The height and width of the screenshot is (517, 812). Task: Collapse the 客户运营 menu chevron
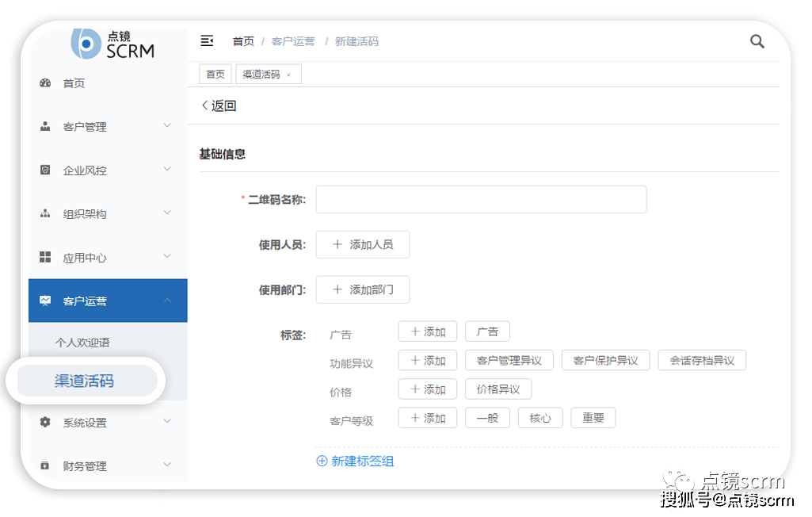point(167,300)
